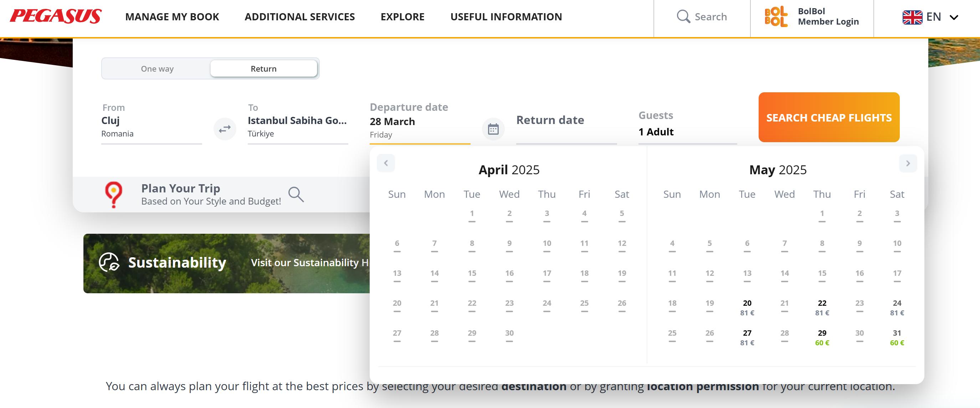Click the Pegasus logo
This screenshot has height=408, width=980.
56,16
